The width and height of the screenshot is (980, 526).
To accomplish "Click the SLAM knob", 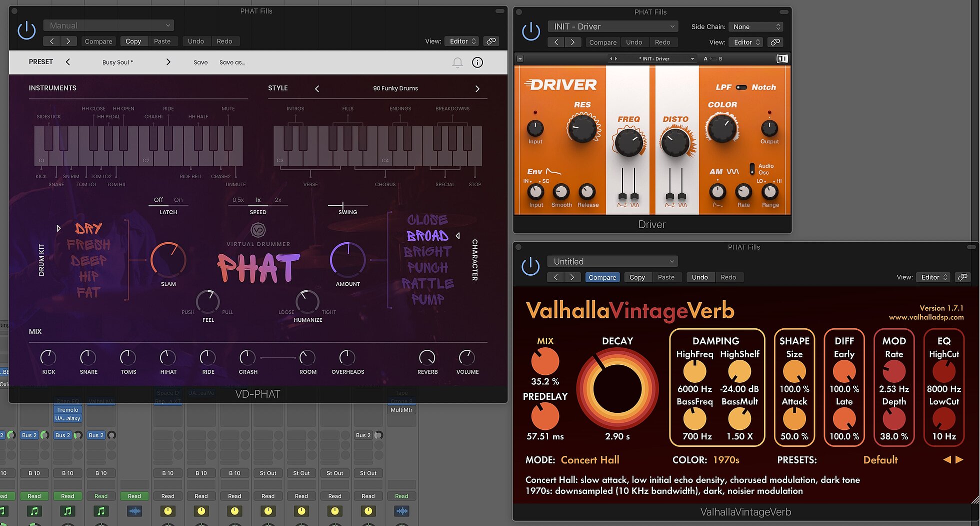I will pyautogui.click(x=168, y=260).
